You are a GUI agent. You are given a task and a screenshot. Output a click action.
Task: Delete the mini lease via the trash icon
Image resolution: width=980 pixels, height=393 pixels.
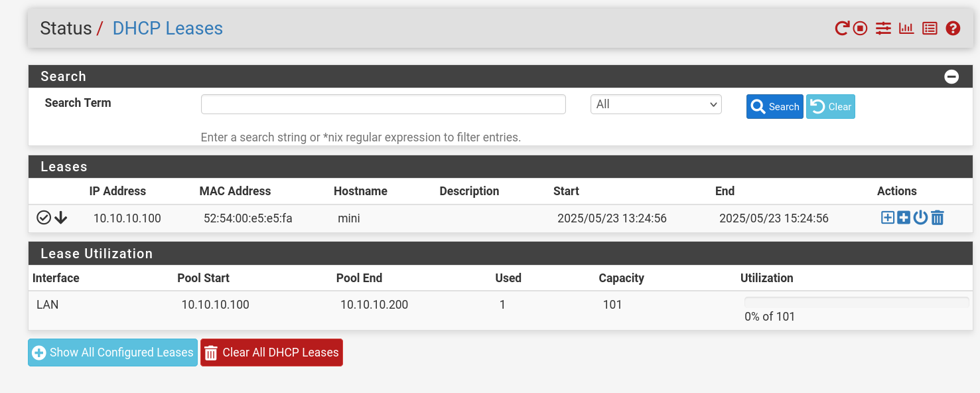tap(938, 218)
